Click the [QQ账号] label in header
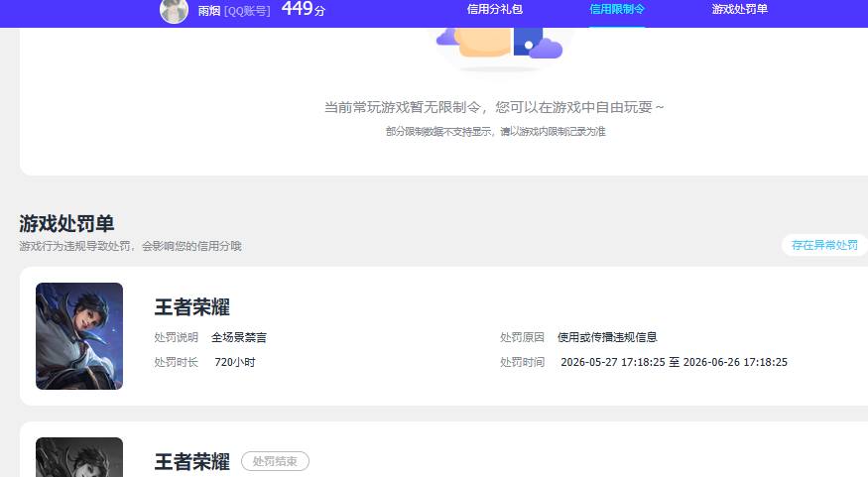The height and width of the screenshot is (477, 868). [x=247, y=11]
